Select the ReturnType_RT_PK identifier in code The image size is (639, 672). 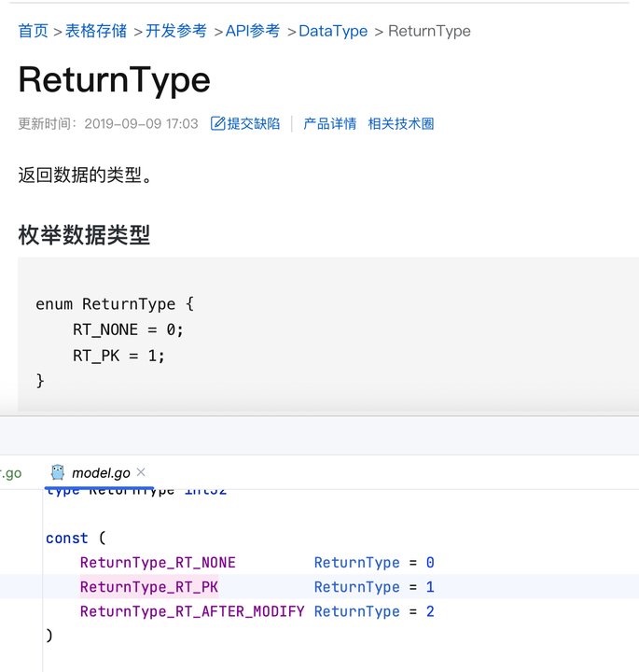[x=149, y=587]
